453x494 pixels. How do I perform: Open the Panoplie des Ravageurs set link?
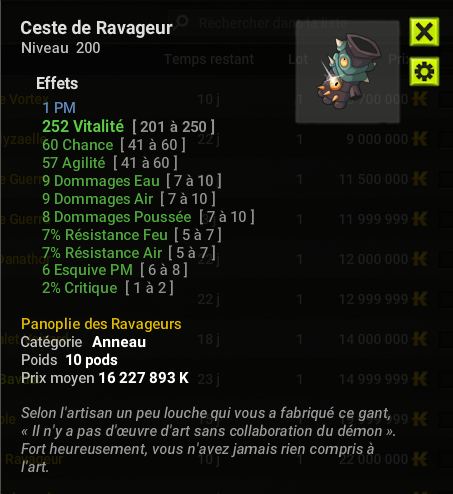coord(101,324)
